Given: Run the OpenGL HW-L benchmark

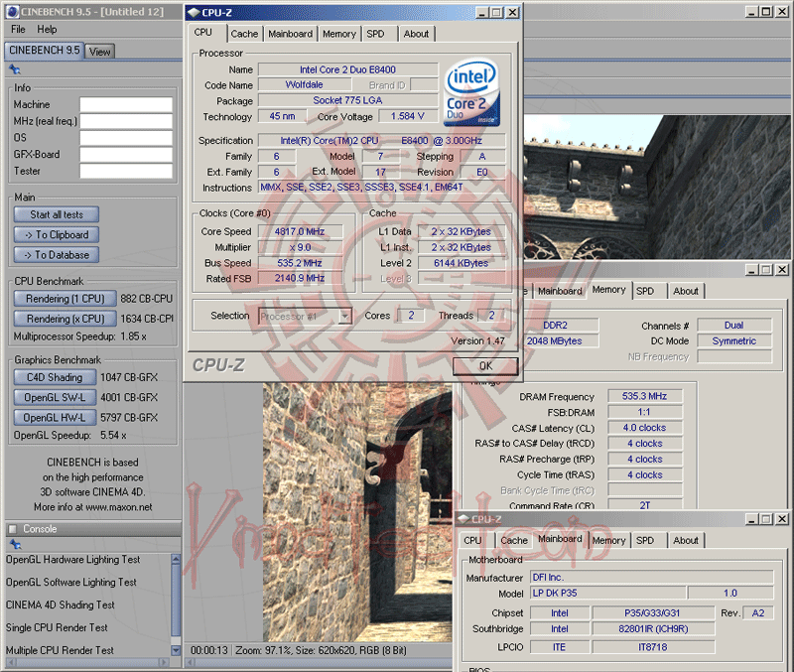Looking at the screenshot, I should pos(55,418).
